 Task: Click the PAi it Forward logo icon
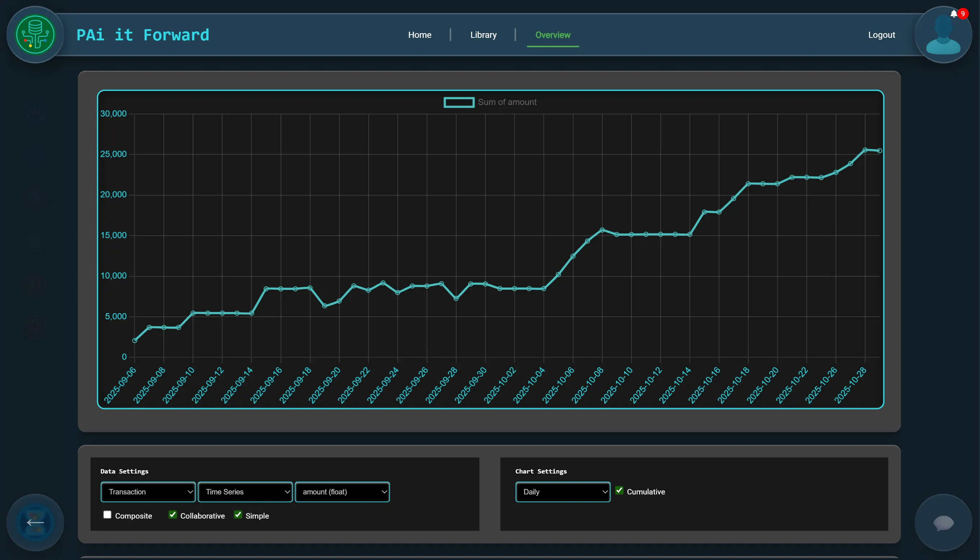pos(35,35)
